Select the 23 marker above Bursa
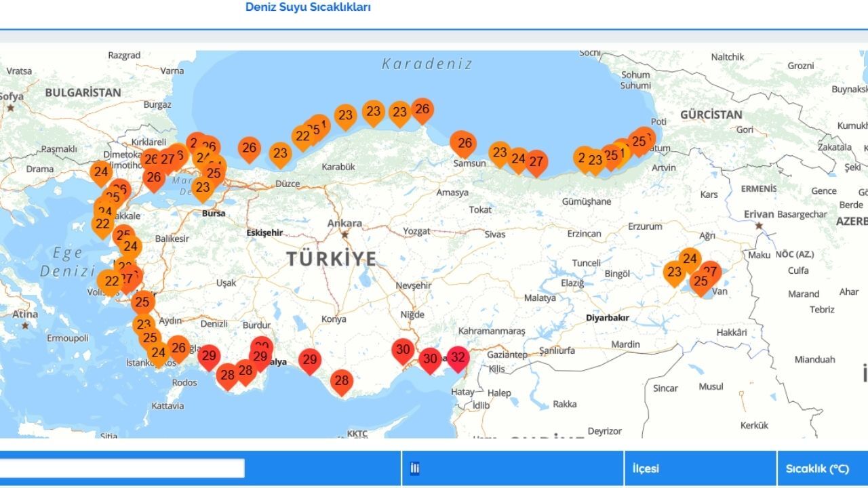This screenshot has height=488, width=868. 203,188
